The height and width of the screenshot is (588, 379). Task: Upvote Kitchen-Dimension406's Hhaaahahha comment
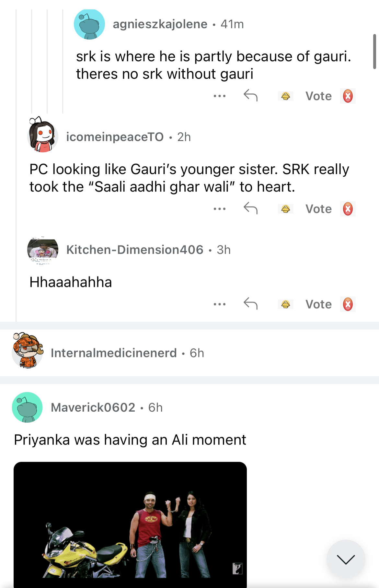(285, 304)
